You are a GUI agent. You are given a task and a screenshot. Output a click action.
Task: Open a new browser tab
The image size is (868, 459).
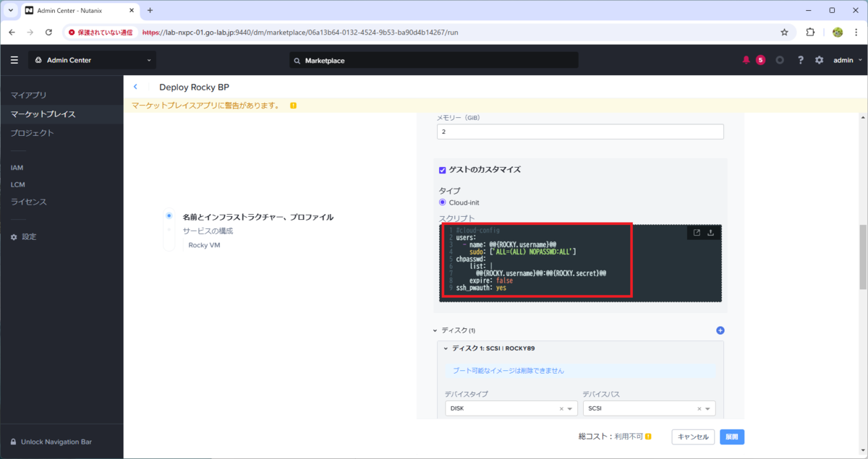(150, 10)
